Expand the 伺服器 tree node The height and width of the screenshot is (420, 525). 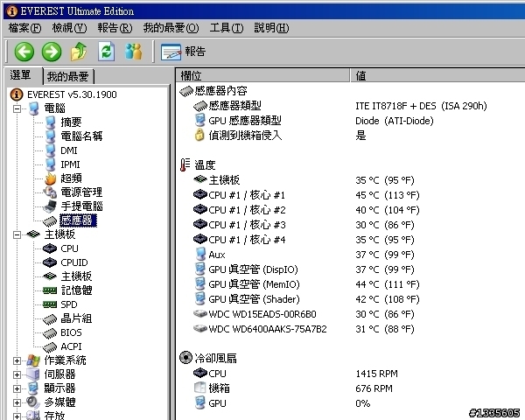(x=17, y=374)
